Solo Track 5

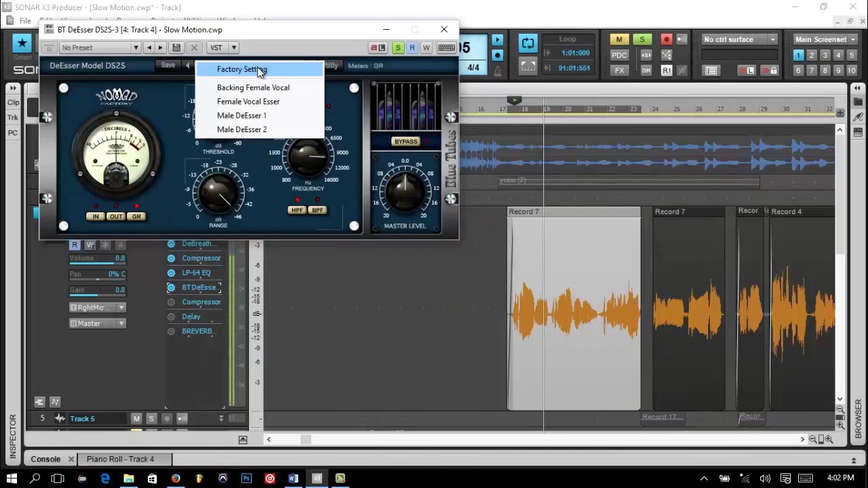pyautogui.click(x=151, y=419)
